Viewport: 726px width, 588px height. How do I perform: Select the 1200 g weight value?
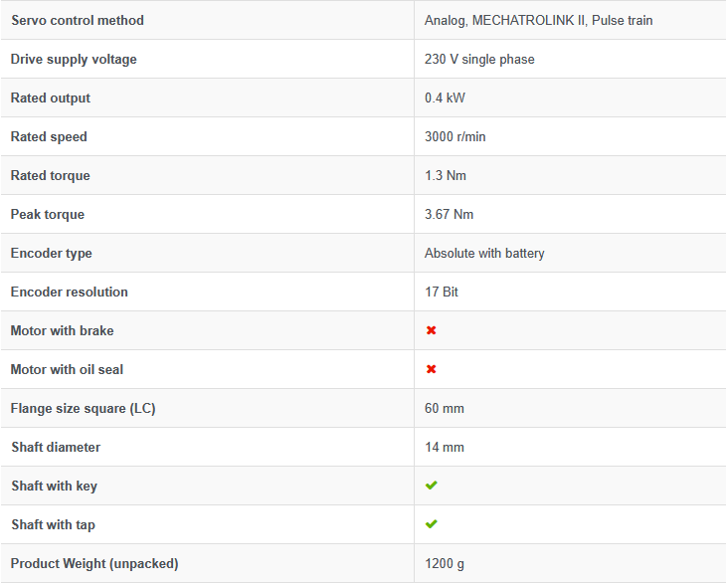click(445, 563)
